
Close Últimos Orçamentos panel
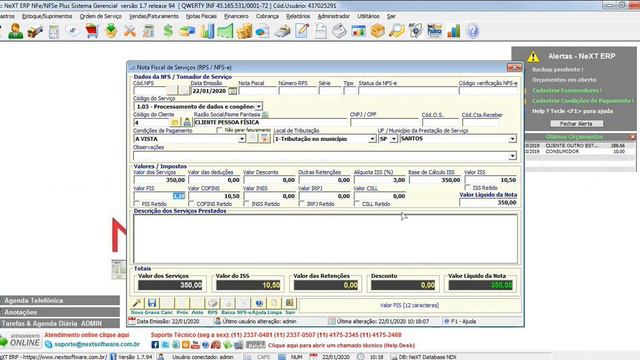click(x=632, y=137)
